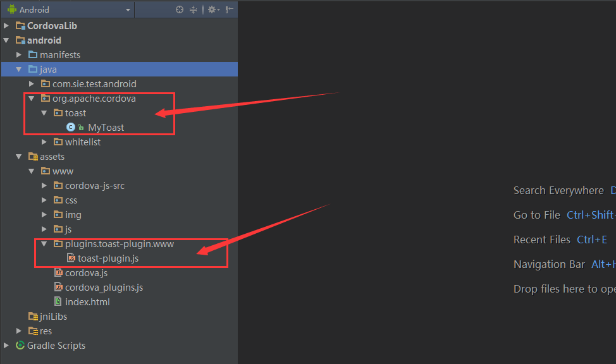
Task: Click the css folder icon
Action: 58,200
